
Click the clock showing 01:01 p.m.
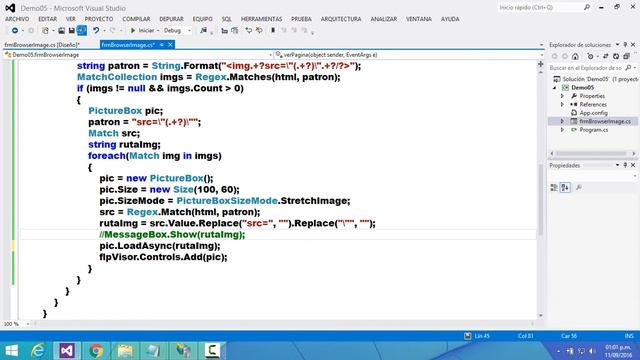pos(618,347)
